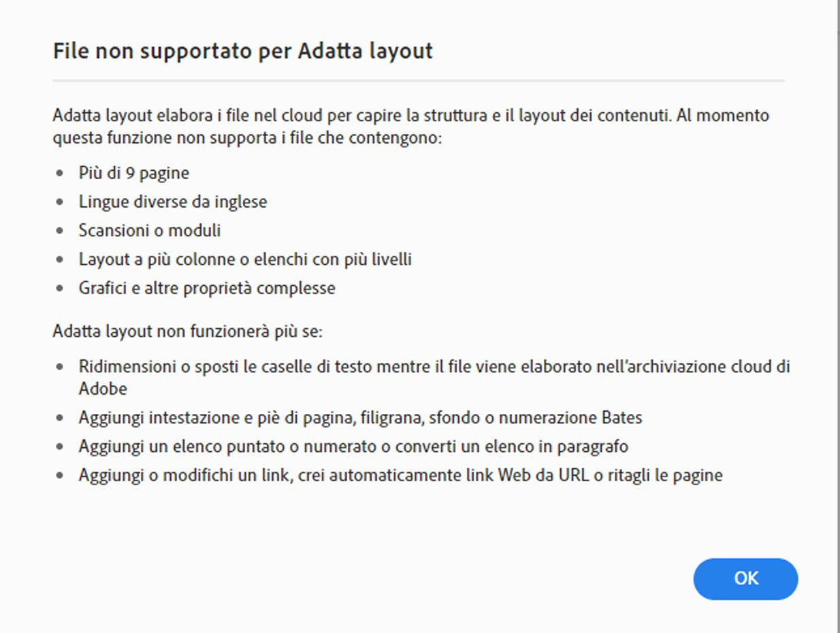Select the text Lingue diverse da inglese
The width and height of the screenshot is (840, 633).
174,201
